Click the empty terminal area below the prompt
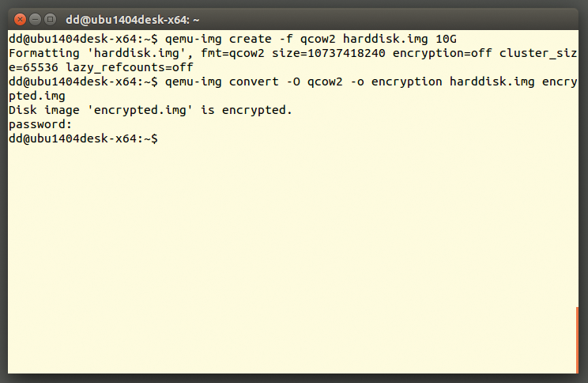Viewport: 588px width, 383px height. click(x=292, y=259)
